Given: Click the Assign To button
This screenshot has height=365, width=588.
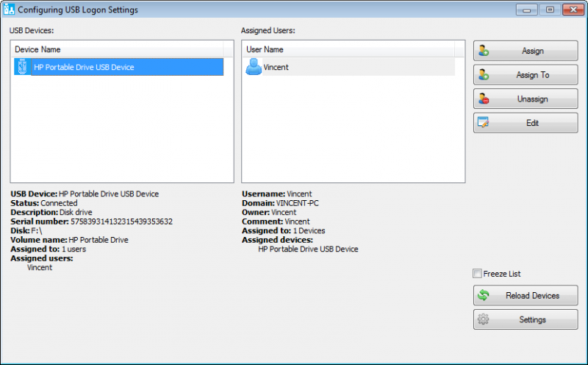Looking at the screenshot, I should pyautogui.click(x=526, y=75).
